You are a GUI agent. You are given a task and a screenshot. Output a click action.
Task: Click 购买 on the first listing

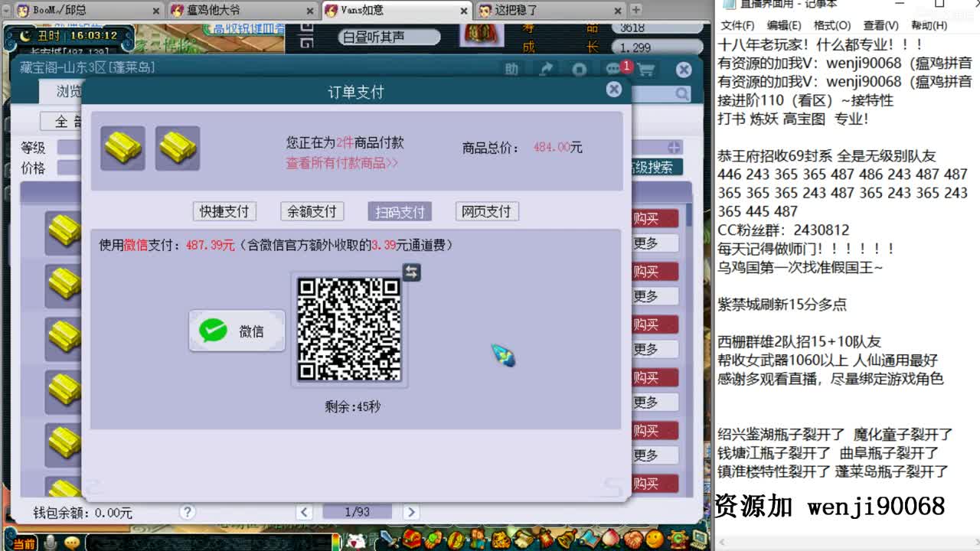(x=655, y=219)
